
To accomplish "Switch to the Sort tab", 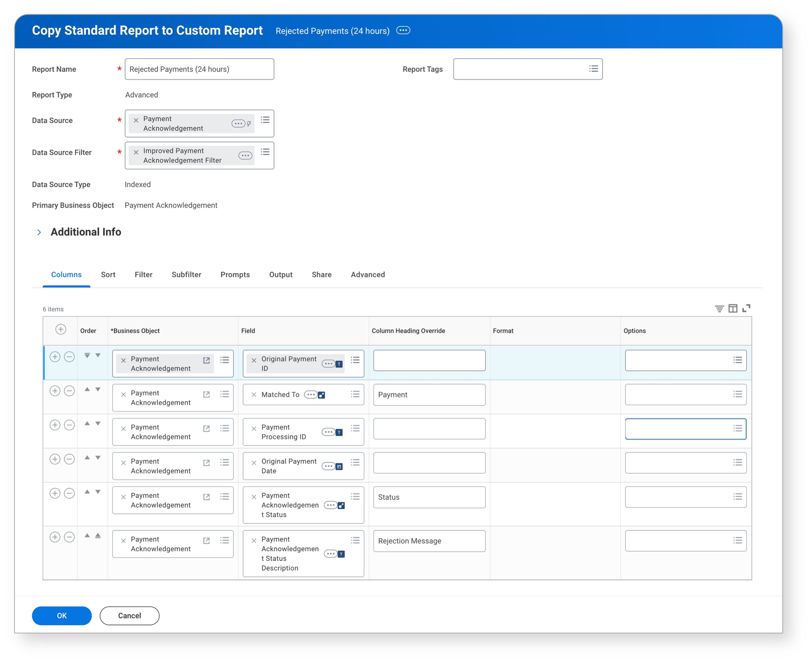I will (x=108, y=275).
